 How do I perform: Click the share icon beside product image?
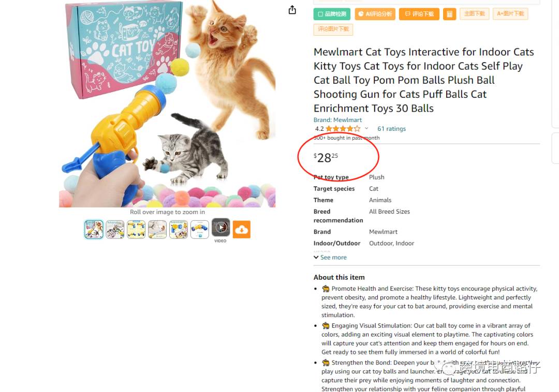point(292,10)
